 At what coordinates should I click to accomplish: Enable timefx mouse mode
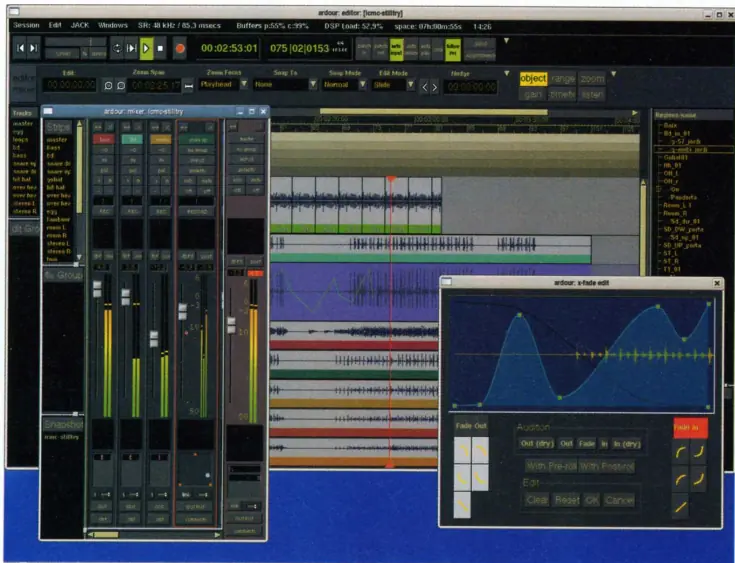click(562, 94)
